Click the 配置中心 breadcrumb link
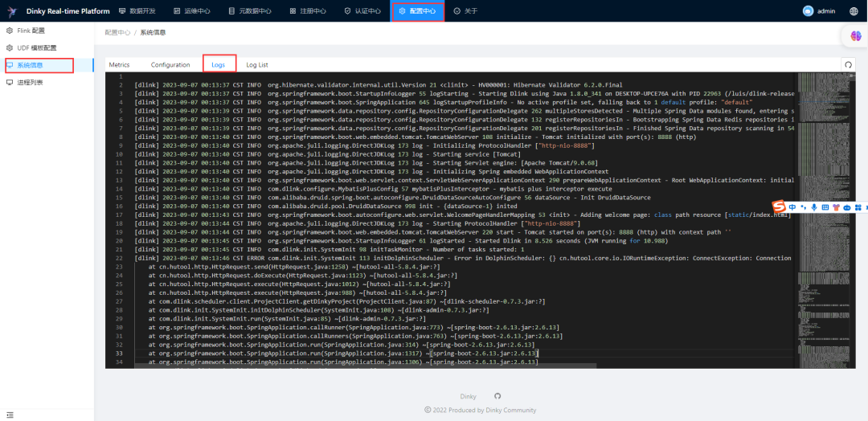The width and height of the screenshot is (868, 421). (118, 33)
